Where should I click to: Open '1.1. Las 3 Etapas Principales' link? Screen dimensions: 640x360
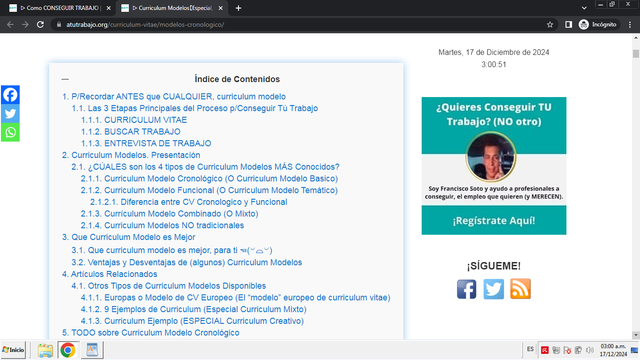(195, 108)
